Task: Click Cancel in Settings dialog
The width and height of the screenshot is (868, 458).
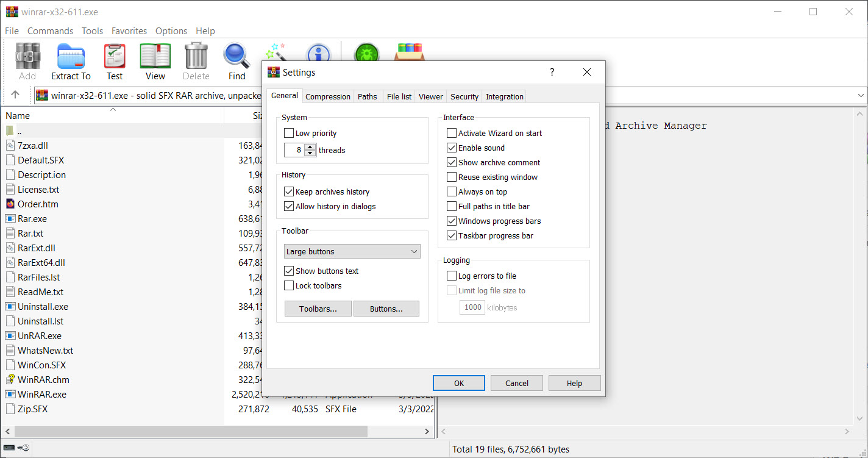Action: [x=517, y=383]
